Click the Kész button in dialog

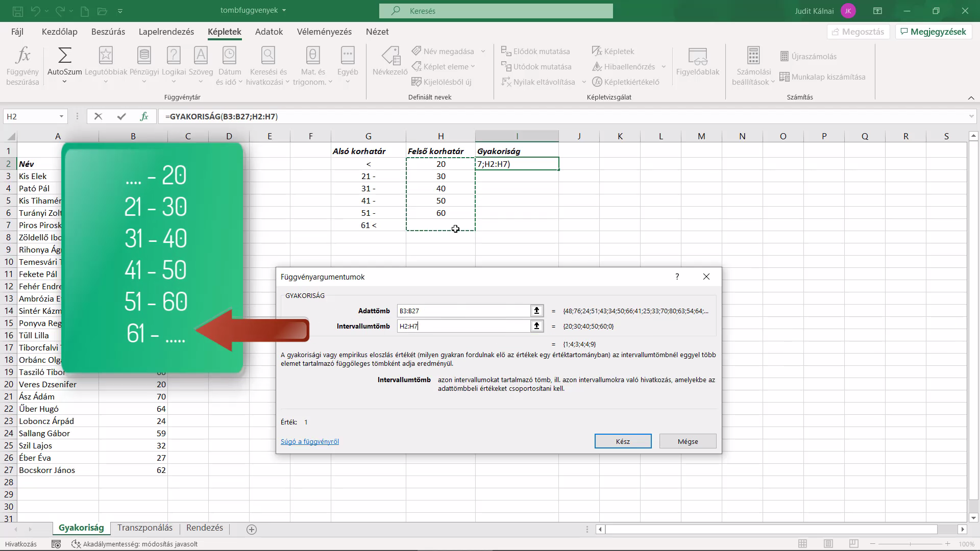coord(623,441)
